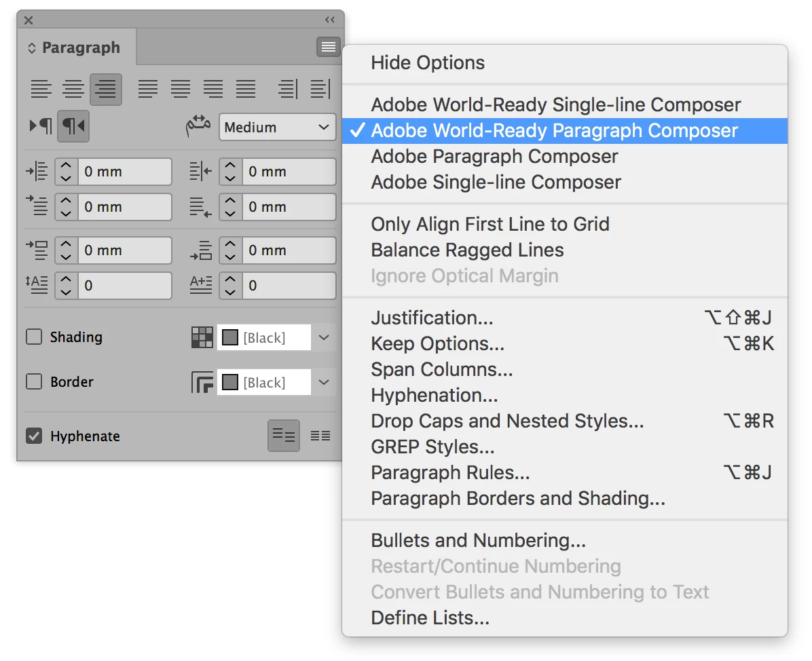Click the Drop cap number of lines icon
The width and height of the screenshot is (812, 661).
(37, 284)
